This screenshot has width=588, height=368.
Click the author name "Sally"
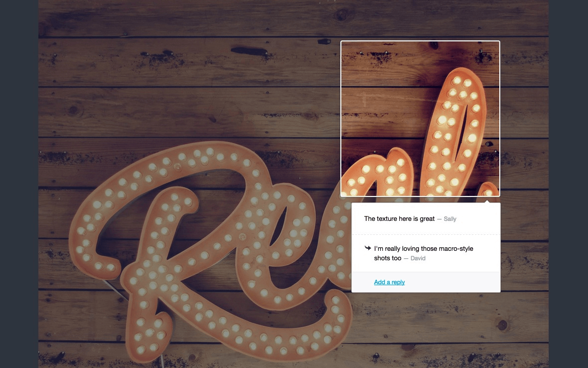[449, 219]
